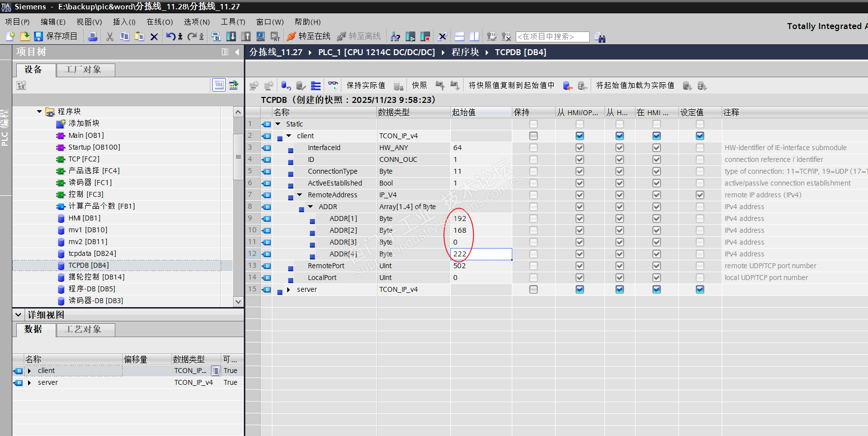Toggle 从 HMI/OPC checkbox for server row
This screenshot has width=868, height=436.
580,289
